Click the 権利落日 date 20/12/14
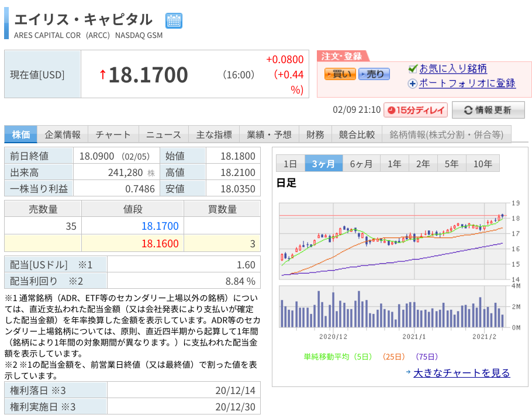This screenshot has height=418, width=532. tap(235, 391)
